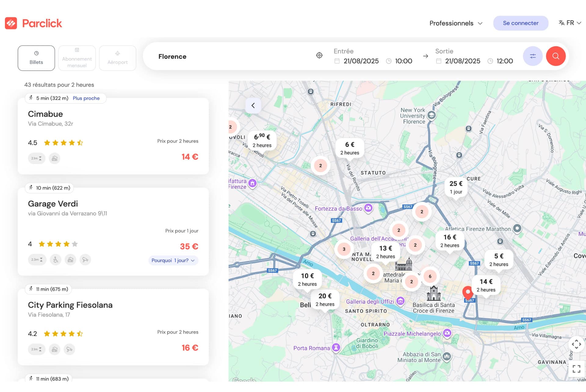Click the Galleria degli Uffizi map icon
The image size is (586, 392).
400,301
